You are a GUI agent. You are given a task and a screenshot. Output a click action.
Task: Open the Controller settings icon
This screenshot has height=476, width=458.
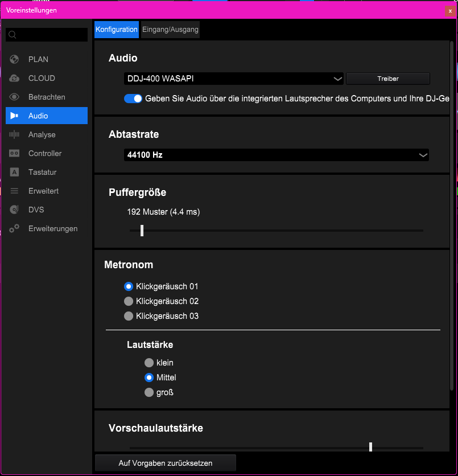click(x=14, y=153)
